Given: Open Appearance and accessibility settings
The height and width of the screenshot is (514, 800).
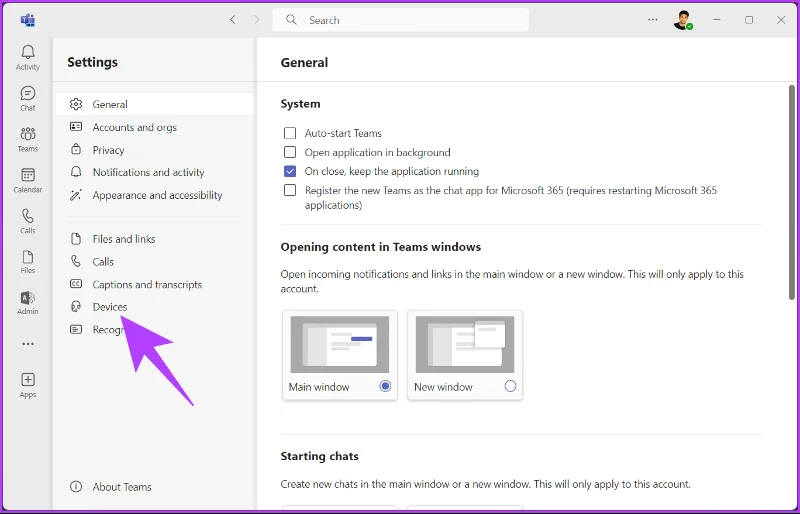Looking at the screenshot, I should (x=155, y=195).
